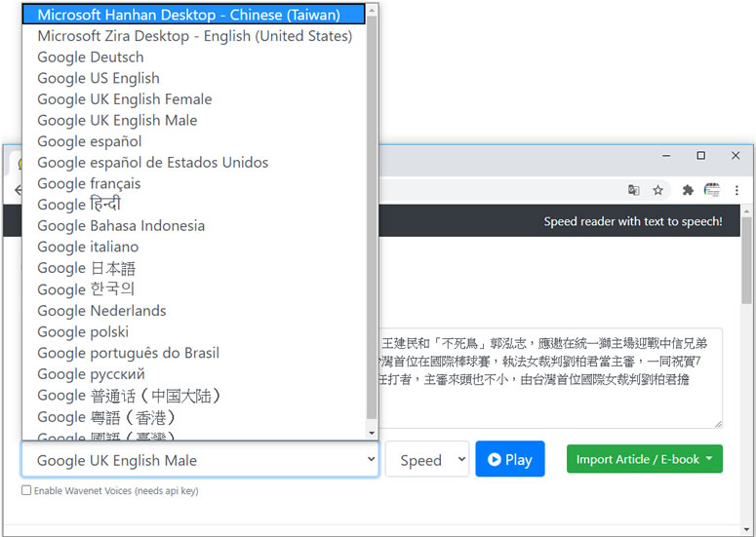Open the Speed dropdown
Image resolution: width=756 pixels, height=537 pixels.
click(x=426, y=460)
